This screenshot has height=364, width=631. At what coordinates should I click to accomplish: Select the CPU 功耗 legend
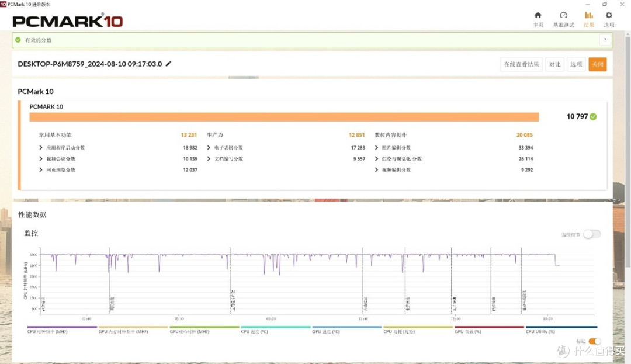418,330
